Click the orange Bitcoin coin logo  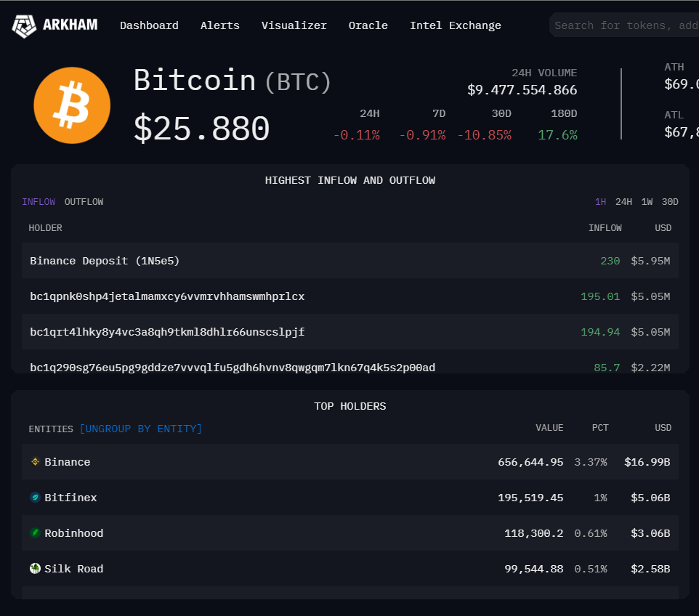tap(72, 105)
